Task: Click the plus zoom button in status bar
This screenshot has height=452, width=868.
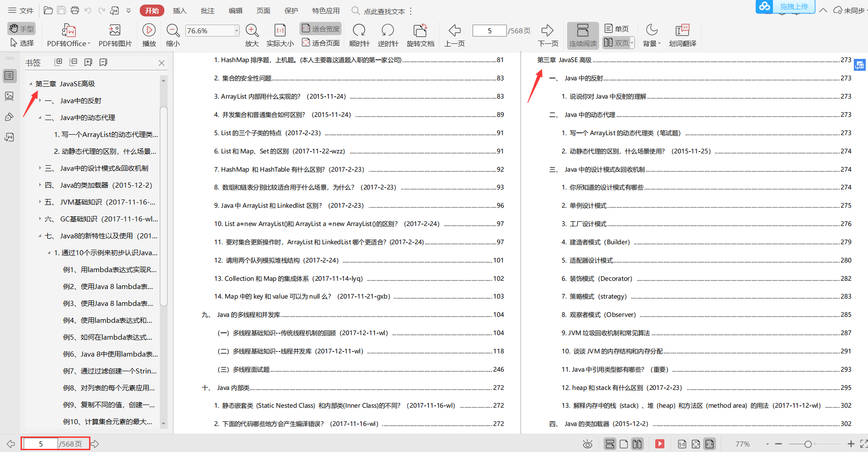Action: 851,444
